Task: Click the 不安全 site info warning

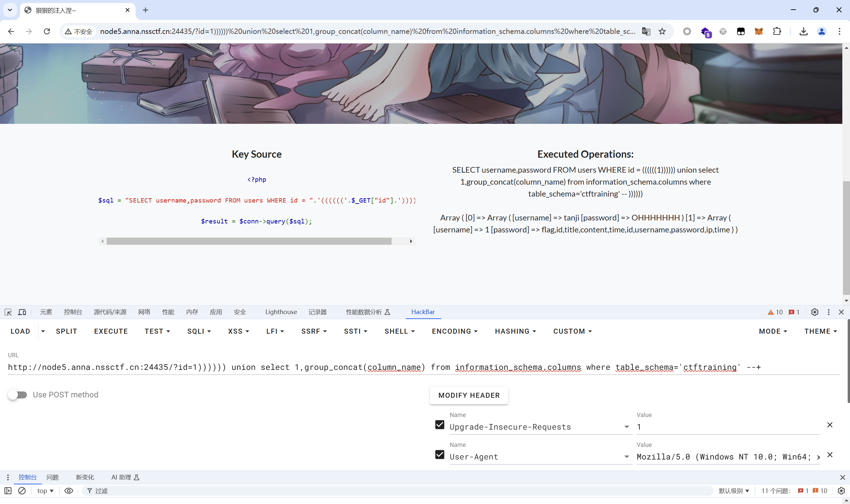Action: [79, 32]
